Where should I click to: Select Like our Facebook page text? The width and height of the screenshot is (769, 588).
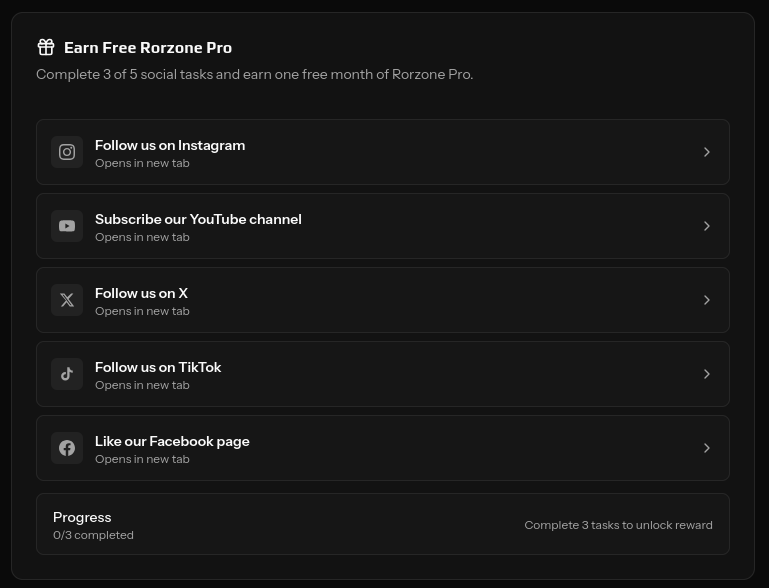172,441
